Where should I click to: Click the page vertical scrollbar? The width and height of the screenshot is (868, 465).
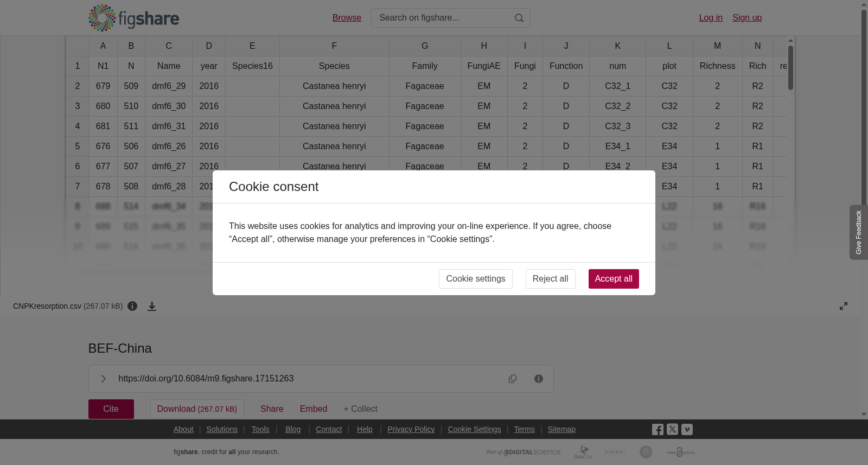(x=864, y=209)
